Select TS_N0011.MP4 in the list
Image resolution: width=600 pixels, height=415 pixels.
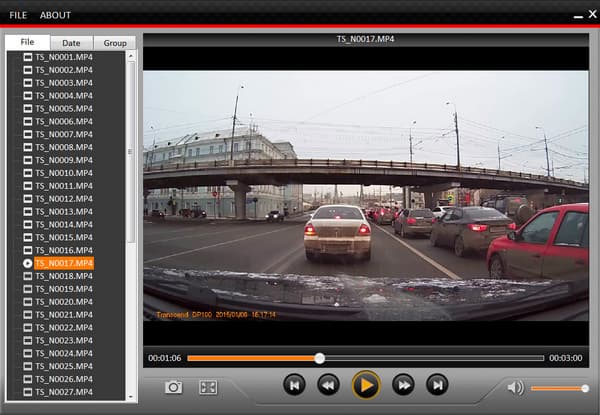tap(64, 186)
